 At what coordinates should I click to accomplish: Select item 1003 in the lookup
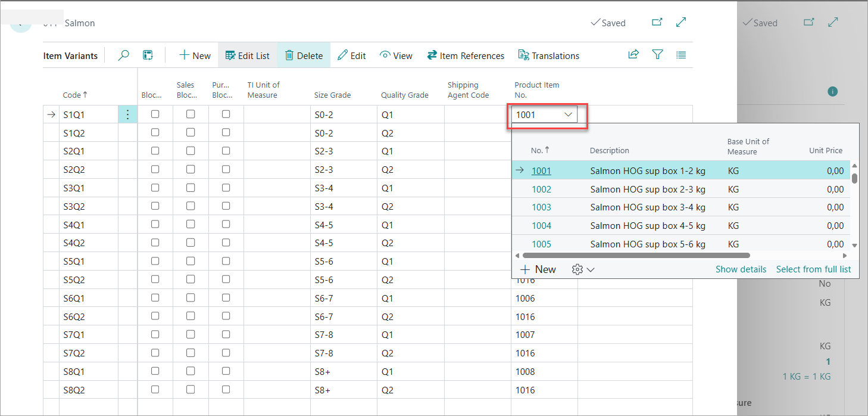(x=541, y=207)
